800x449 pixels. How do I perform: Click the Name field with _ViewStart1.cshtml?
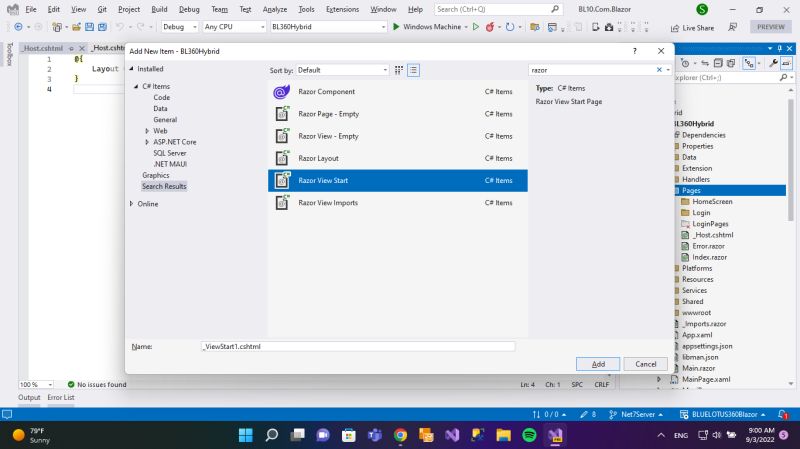pyautogui.click(x=358, y=346)
